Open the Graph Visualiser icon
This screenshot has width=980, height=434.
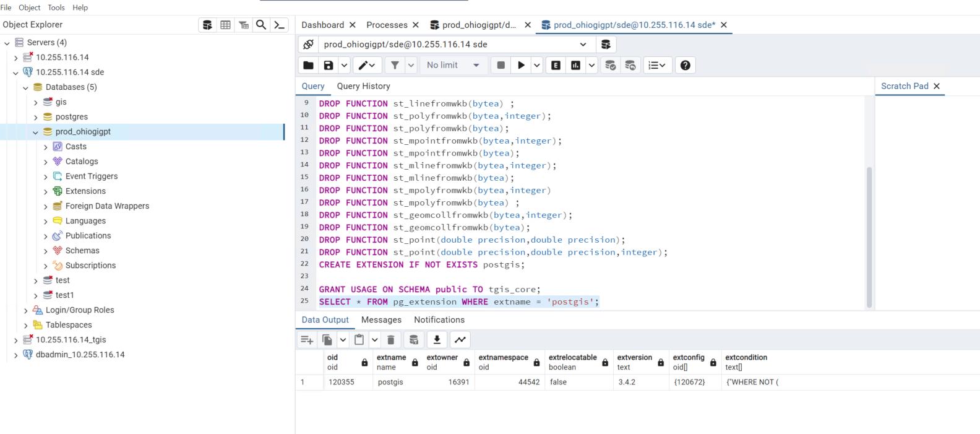(460, 339)
